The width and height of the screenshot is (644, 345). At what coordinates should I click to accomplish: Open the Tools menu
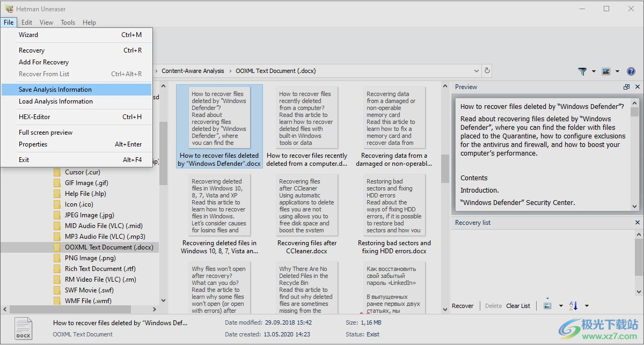click(x=68, y=23)
